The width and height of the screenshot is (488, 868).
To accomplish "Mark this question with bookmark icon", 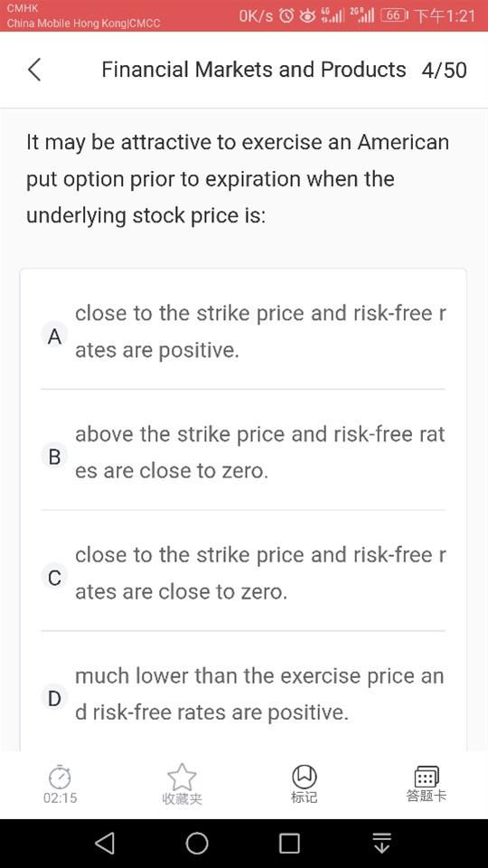I will (305, 777).
